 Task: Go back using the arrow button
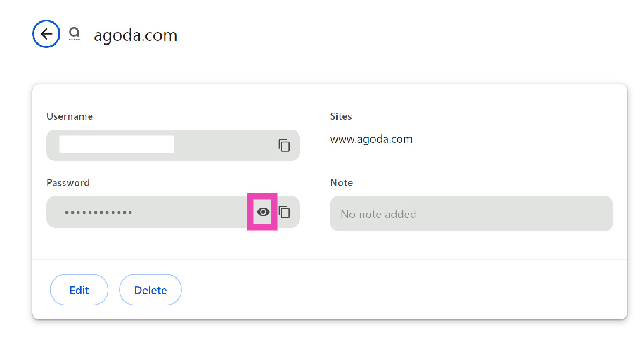coord(46,34)
